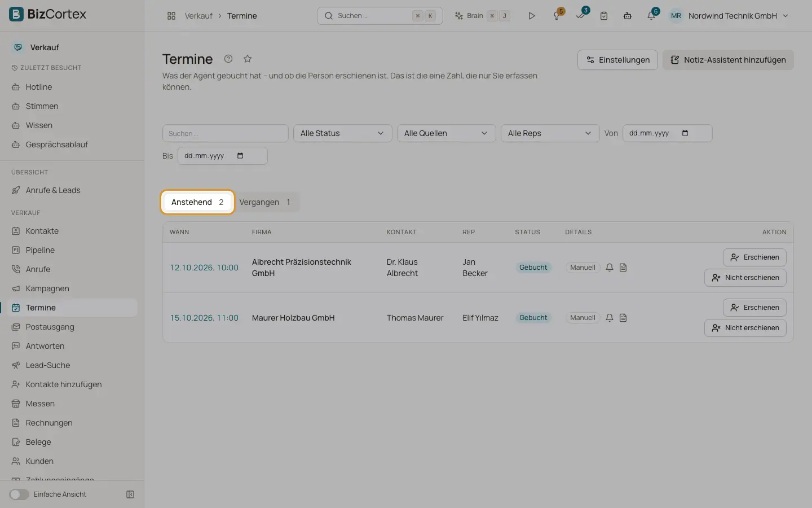Viewport: 812px width, 508px height.
Task: Click the play icon in top bar
Action: point(531,16)
